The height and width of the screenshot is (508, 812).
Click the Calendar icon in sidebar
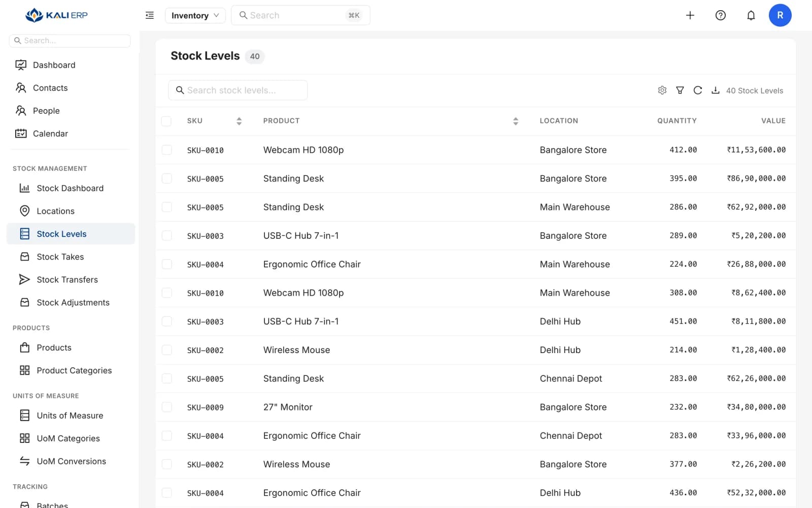(21, 134)
